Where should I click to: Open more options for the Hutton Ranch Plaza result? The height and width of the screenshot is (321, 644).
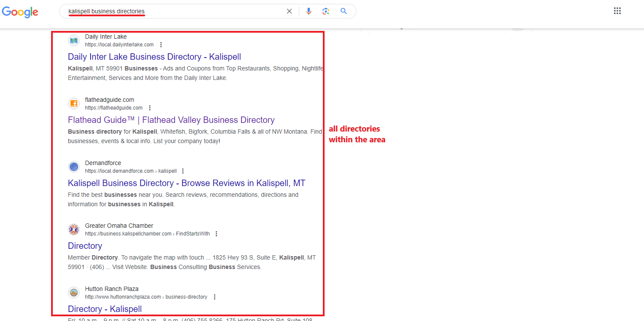(x=215, y=297)
